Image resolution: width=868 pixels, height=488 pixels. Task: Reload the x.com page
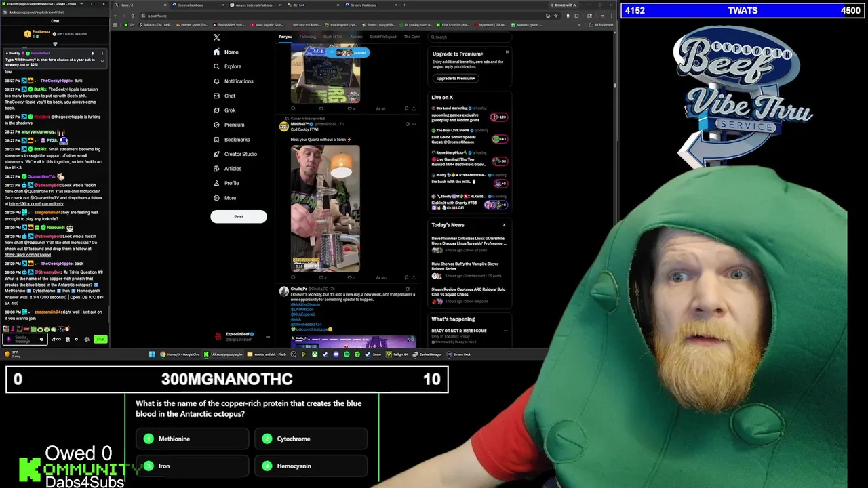coord(132,16)
